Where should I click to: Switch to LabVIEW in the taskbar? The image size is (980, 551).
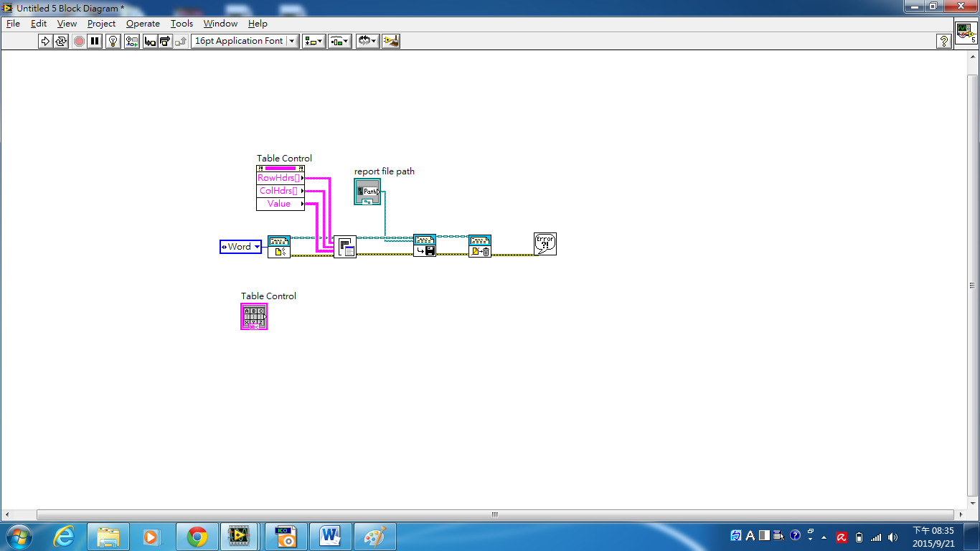pos(240,537)
